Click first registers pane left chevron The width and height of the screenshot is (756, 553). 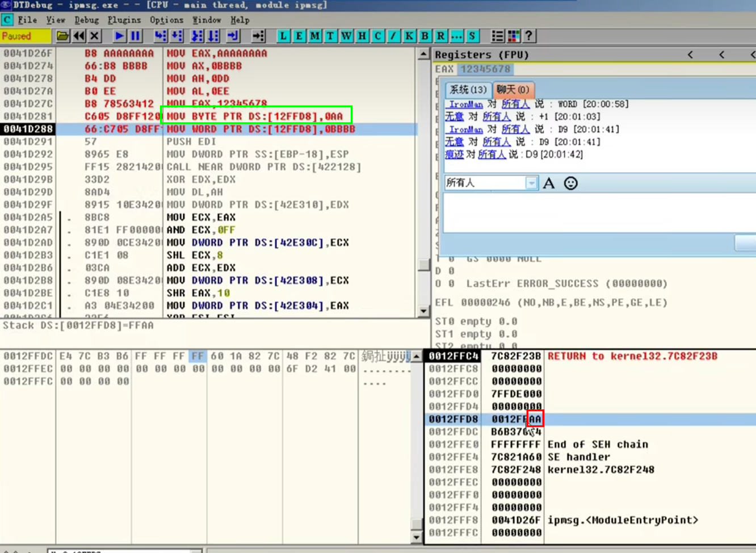tap(690, 55)
